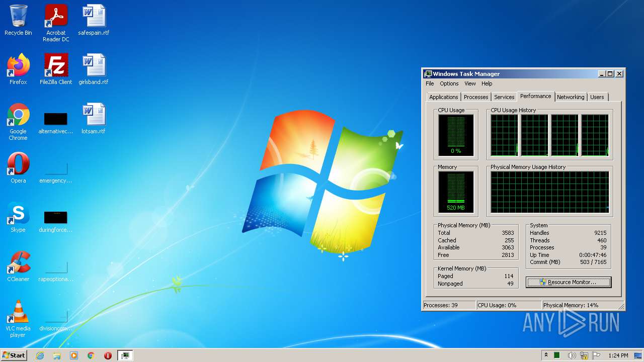
Task: Select girlsband.rtf file icon
Action: click(94, 69)
